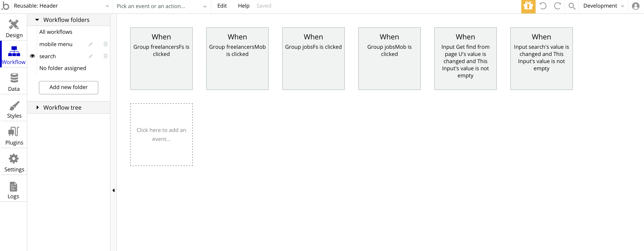
Task: Toggle eye icon beside search folder
Action: click(x=32, y=56)
